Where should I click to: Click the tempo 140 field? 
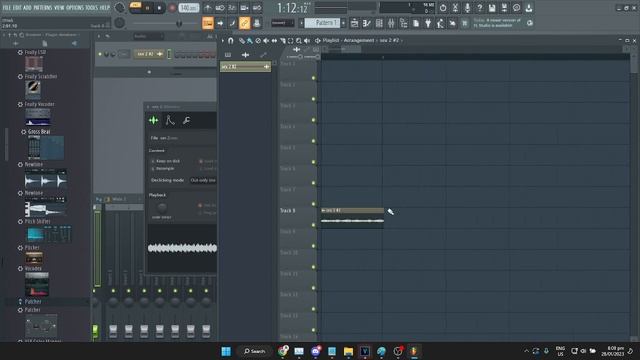(x=189, y=8)
